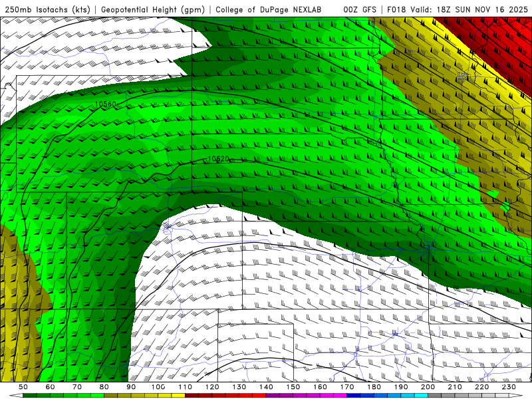Click the 10560 height contour label
The height and width of the screenshot is (399, 532).
106,104
